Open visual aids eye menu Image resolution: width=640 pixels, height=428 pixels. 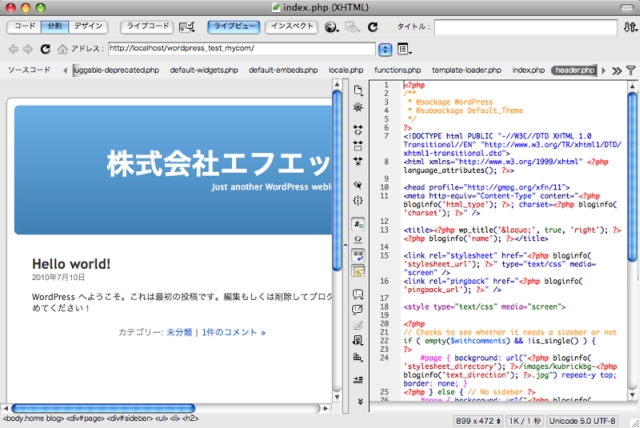click(352, 27)
